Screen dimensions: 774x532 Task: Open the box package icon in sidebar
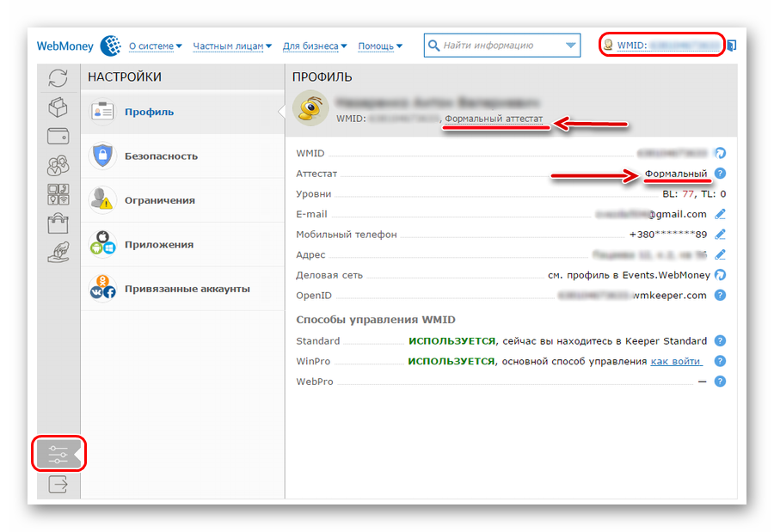[x=58, y=107]
